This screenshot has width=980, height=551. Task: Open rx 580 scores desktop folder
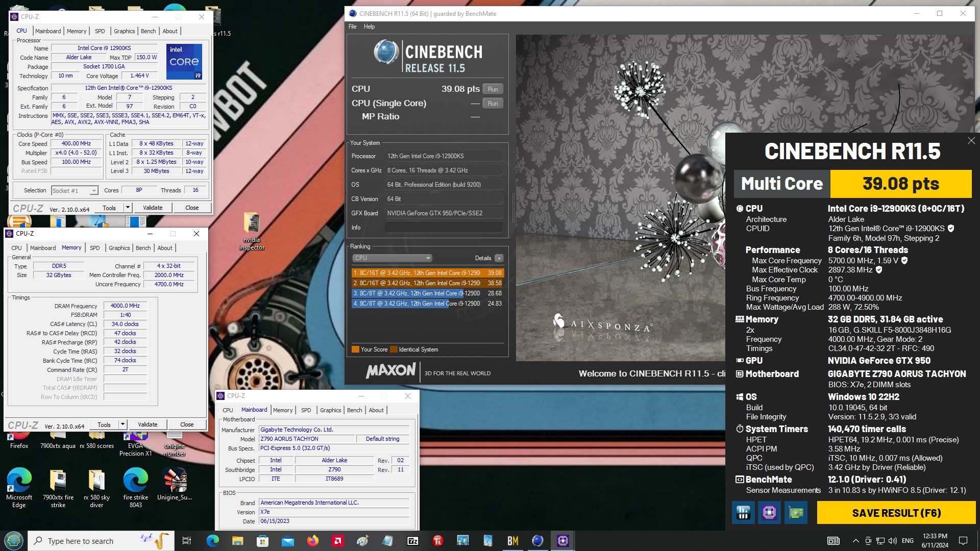[96, 439]
